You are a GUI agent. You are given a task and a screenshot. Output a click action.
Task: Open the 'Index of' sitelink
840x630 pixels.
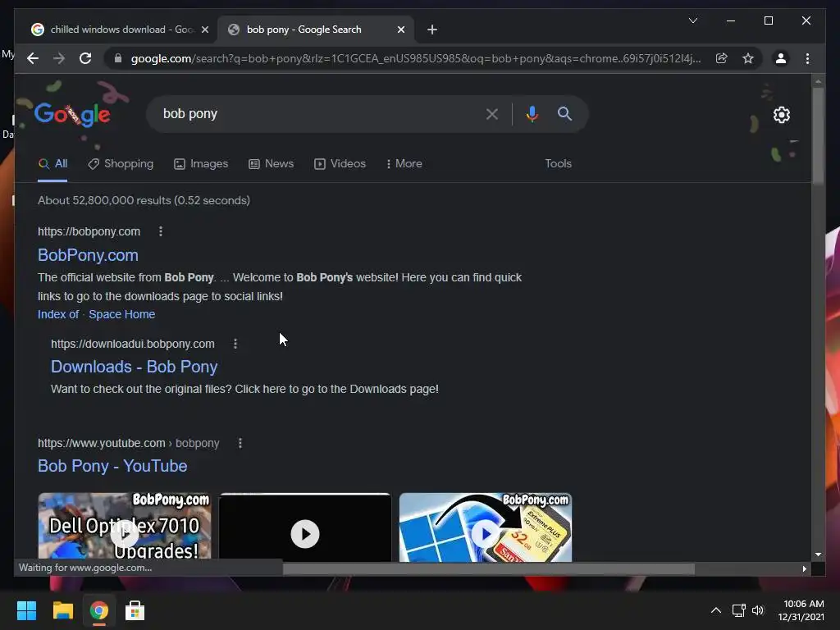[x=58, y=314]
